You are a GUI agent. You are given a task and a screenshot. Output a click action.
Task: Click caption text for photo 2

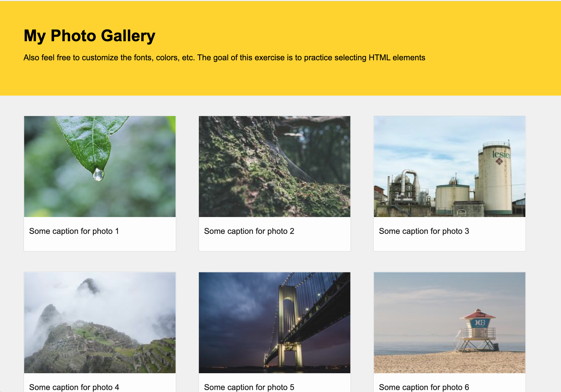pos(249,231)
